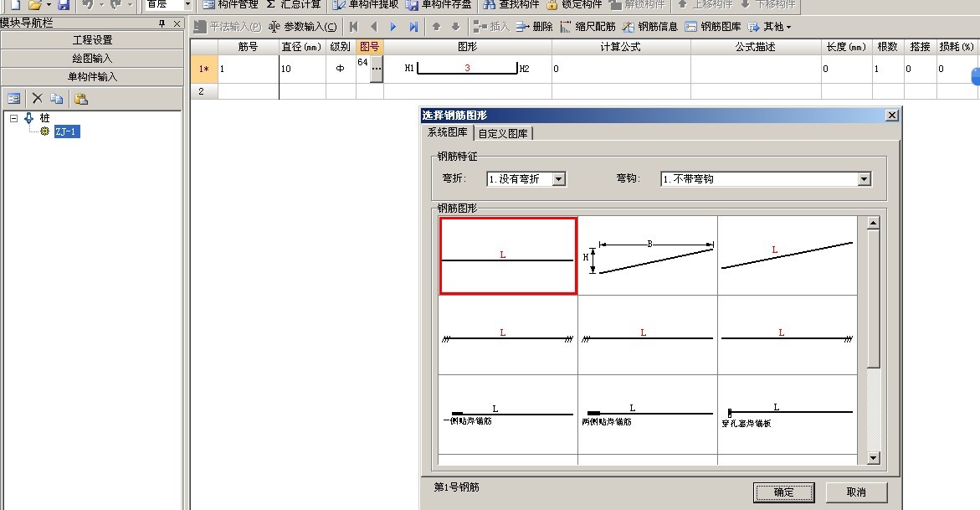Open the 弯折 dropdown
The image size is (980, 510).
click(559, 179)
